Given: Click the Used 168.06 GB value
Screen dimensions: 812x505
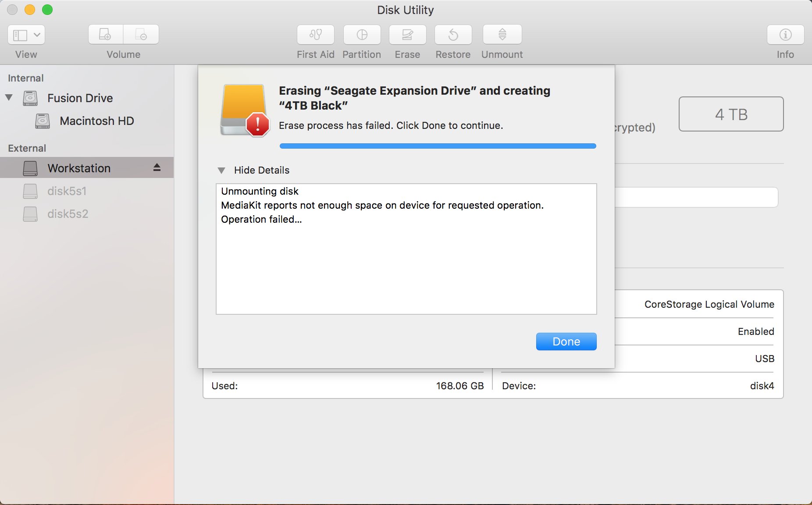Looking at the screenshot, I should tap(460, 386).
